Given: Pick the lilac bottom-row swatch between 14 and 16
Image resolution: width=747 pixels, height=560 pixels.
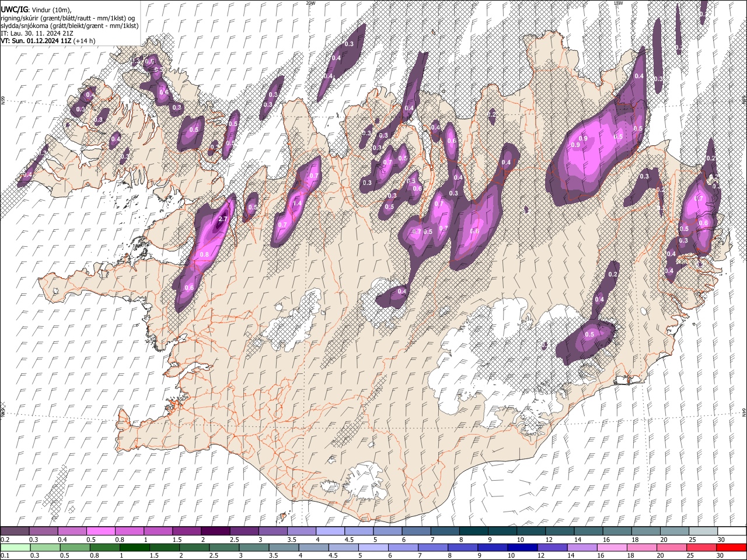Looking at the screenshot, I should click(582, 548).
